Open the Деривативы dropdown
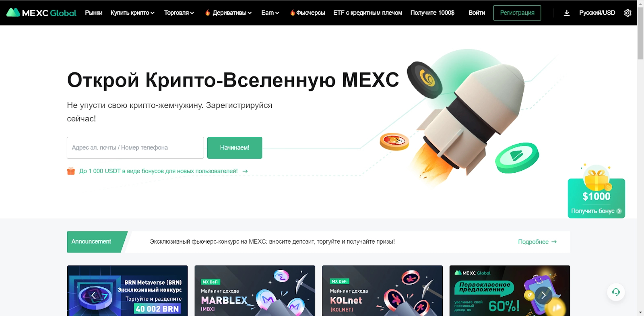The height and width of the screenshot is (316, 644). point(228,13)
